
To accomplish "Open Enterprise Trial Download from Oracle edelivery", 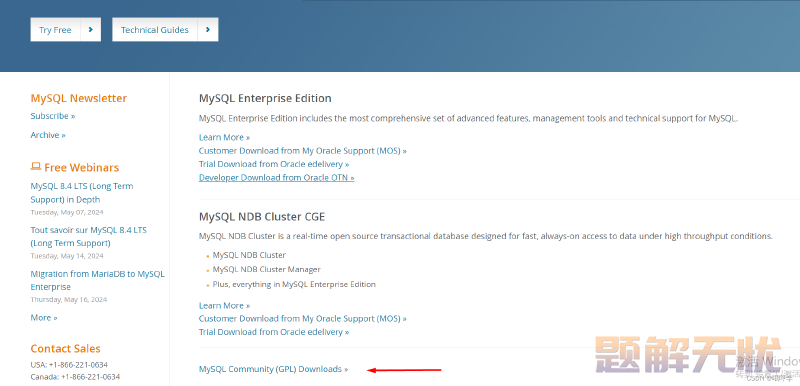I will coord(274,164).
